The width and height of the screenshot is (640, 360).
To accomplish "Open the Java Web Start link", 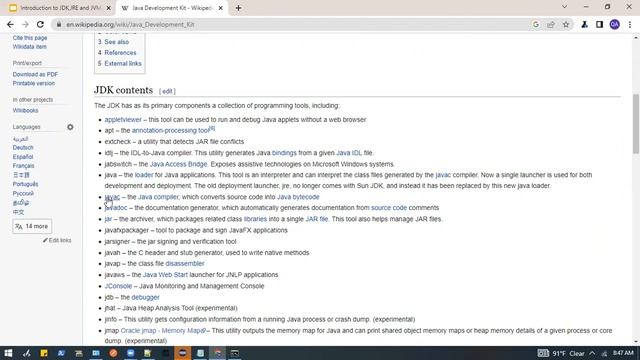I will 165,275.
